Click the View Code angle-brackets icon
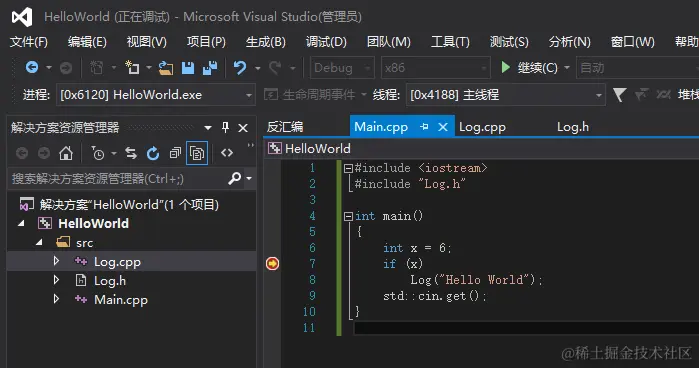The height and width of the screenshot is (368, 699). tap(227, 153)
